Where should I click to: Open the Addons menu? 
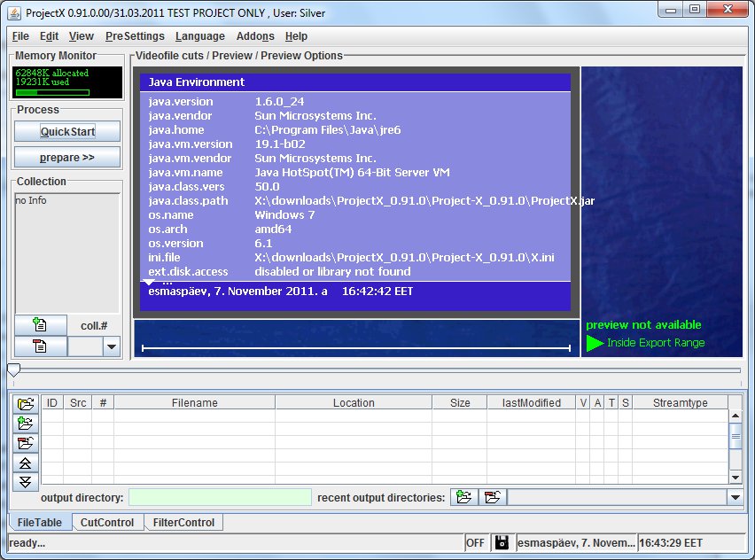[x=255, y=36]
